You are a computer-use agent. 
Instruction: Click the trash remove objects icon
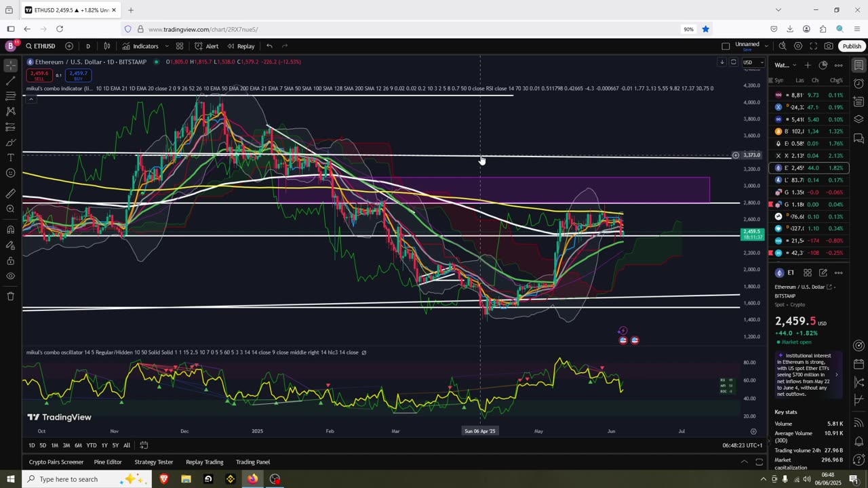(x=10, y=296)
